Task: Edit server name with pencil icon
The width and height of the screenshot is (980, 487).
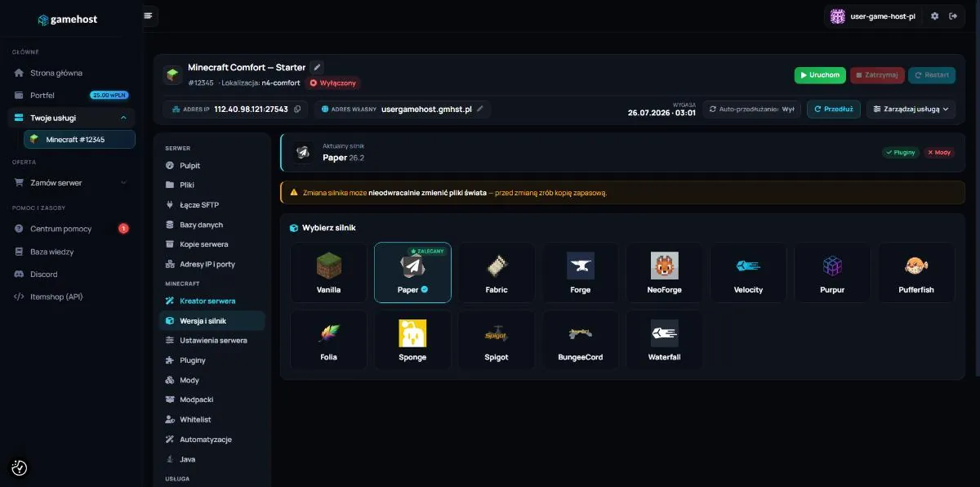Action: [318, 67]
